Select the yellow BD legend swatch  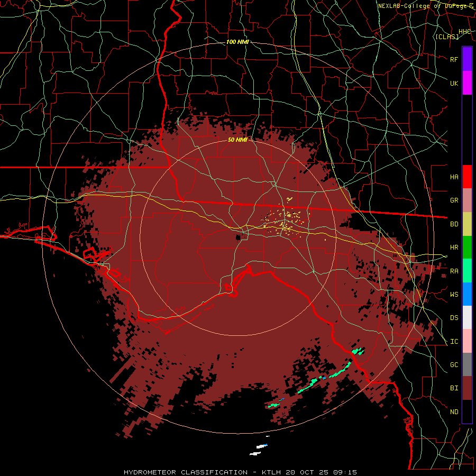coord(467,224)
